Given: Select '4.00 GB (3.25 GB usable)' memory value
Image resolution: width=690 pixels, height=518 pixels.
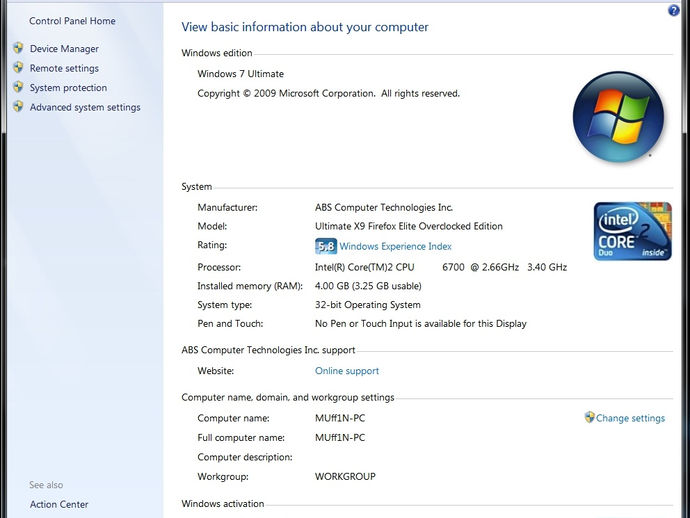Looking at the screenshot, I should 368,286.
